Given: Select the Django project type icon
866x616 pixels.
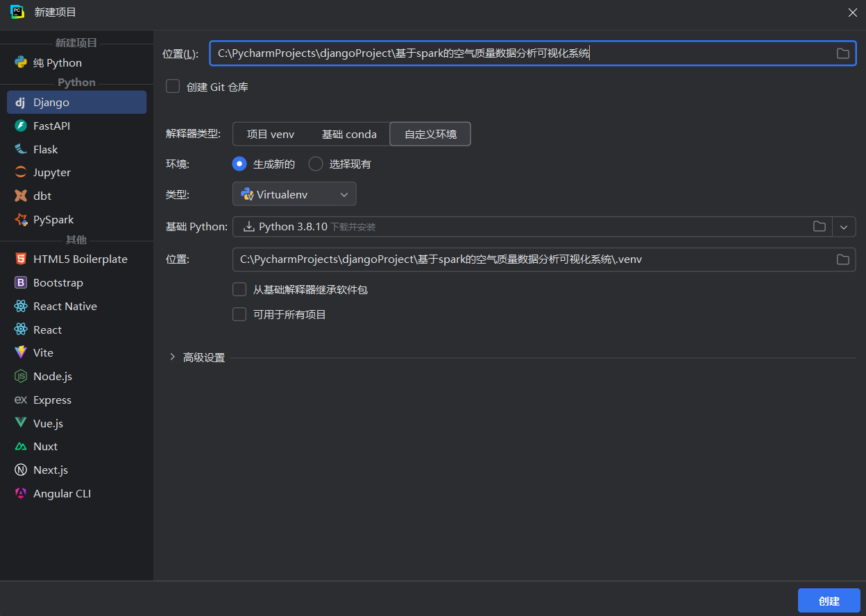Looking at the screenshot, I should click(x=20, y=103).
